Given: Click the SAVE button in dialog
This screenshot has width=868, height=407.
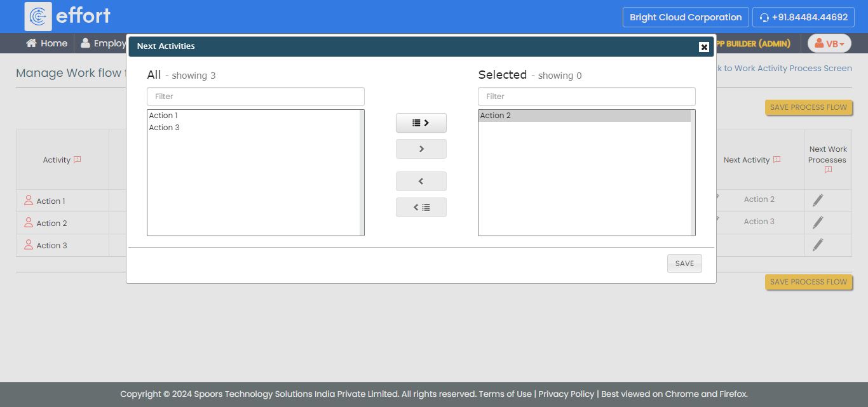Looking at the screenshot, I should pyautogui.click(x=684, y=264).
